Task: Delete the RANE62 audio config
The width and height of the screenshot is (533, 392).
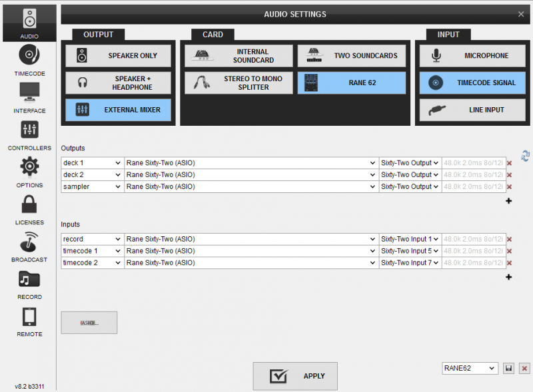Action: coord(524,368)
